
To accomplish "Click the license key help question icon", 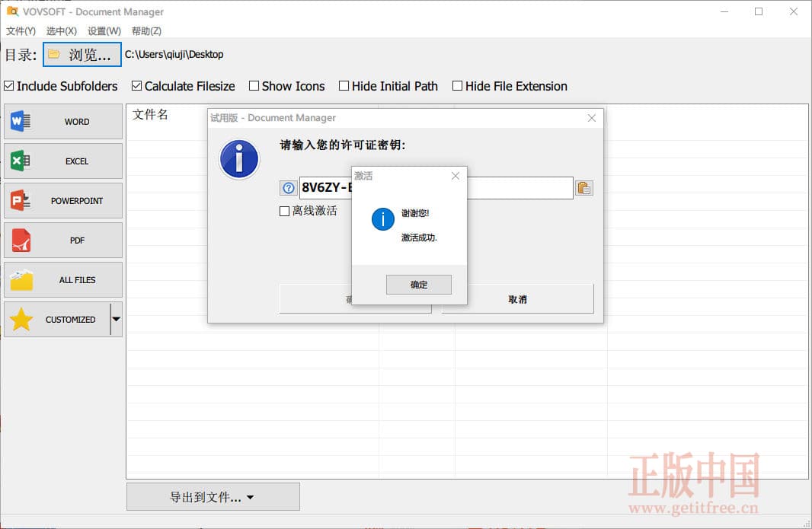I will [x=289, y=188].
